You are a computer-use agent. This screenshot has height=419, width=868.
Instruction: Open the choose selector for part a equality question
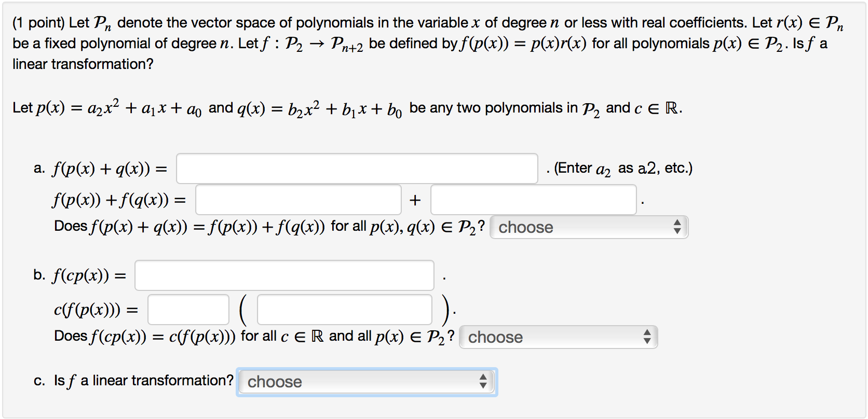pyautogui.click(x=589, y=227)
